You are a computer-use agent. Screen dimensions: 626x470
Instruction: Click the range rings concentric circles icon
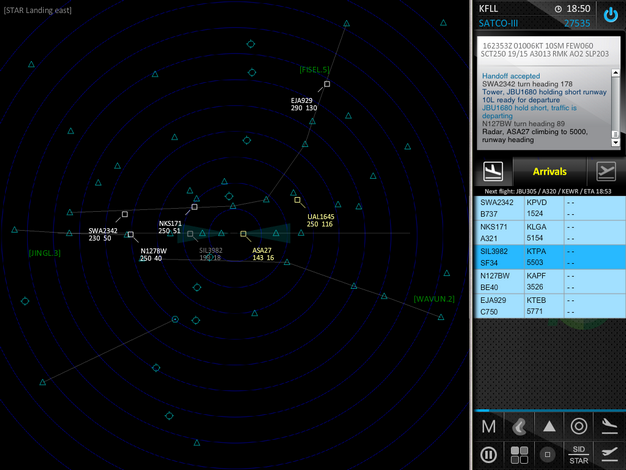579,426
